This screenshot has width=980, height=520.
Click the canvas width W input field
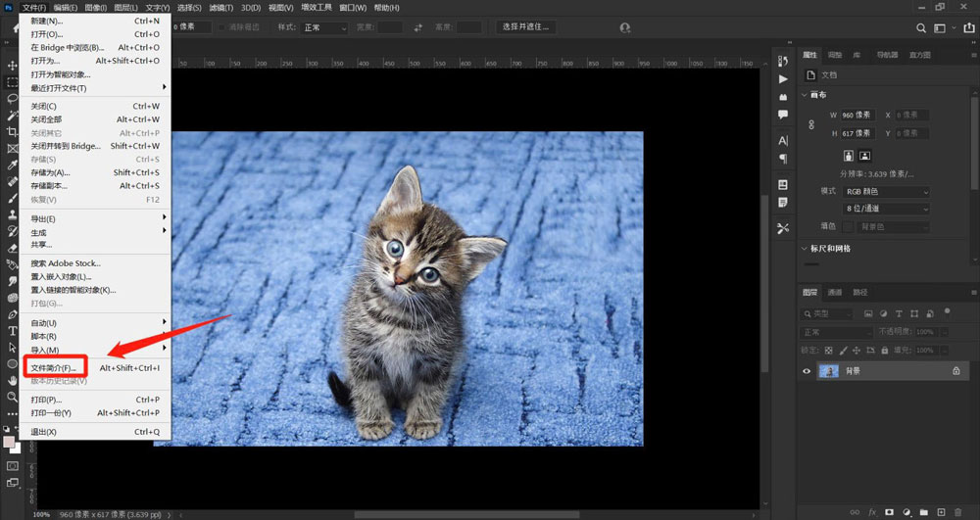(857, 116)
